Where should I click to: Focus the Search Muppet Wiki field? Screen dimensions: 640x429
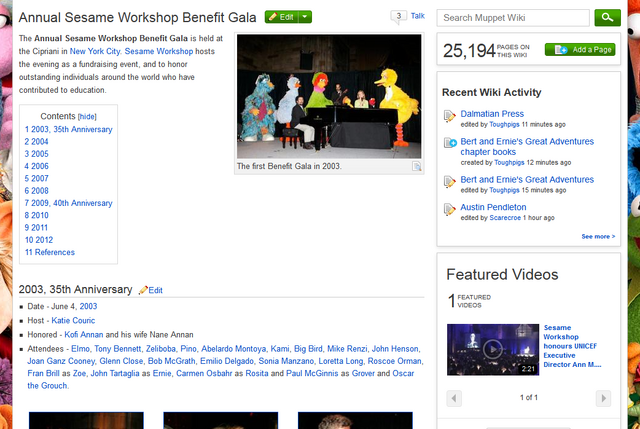pos(513,18)
